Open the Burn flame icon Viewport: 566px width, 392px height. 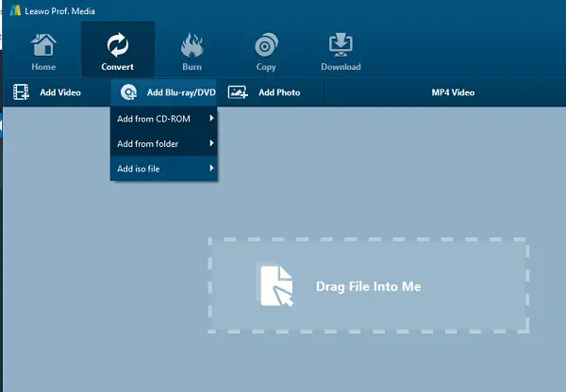point(192,45)
